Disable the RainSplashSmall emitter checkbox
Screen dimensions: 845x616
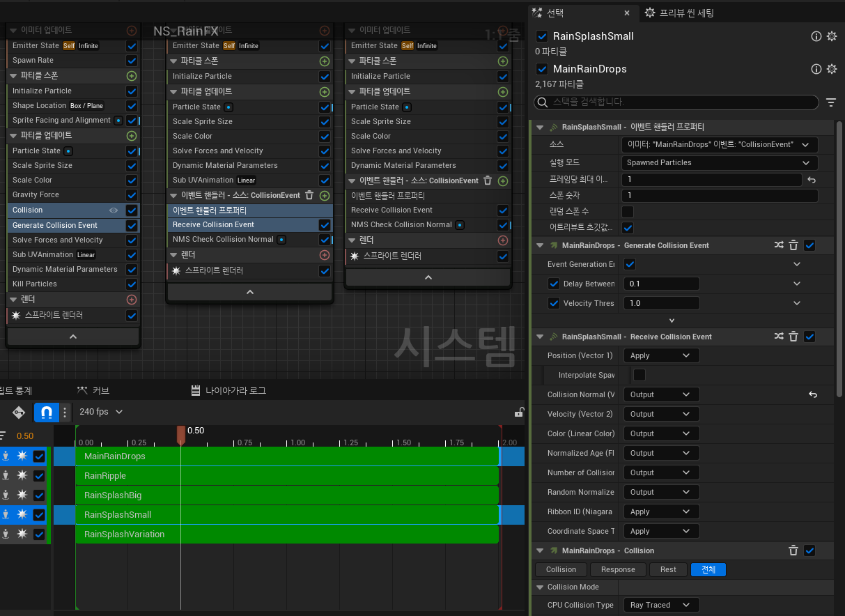click(542, 36)
